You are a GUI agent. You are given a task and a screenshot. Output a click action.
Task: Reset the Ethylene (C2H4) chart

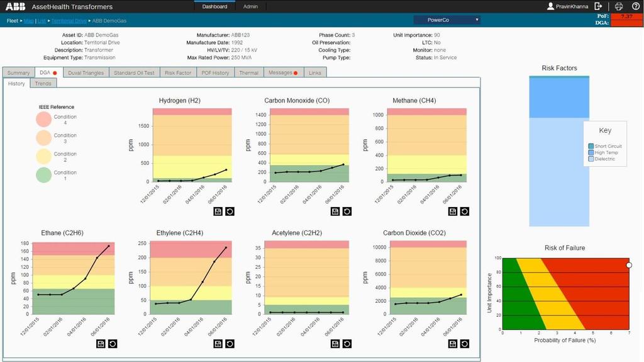(x=230, y=344)
